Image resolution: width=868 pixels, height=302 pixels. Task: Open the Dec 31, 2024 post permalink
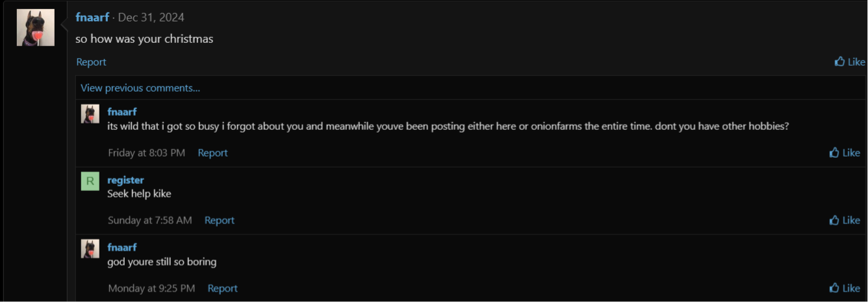tap(151, 18)
